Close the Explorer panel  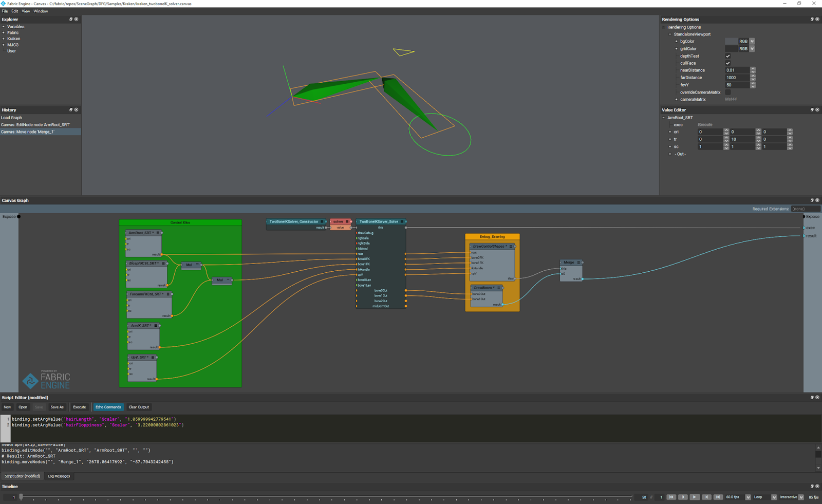click(x=77, y=20)
